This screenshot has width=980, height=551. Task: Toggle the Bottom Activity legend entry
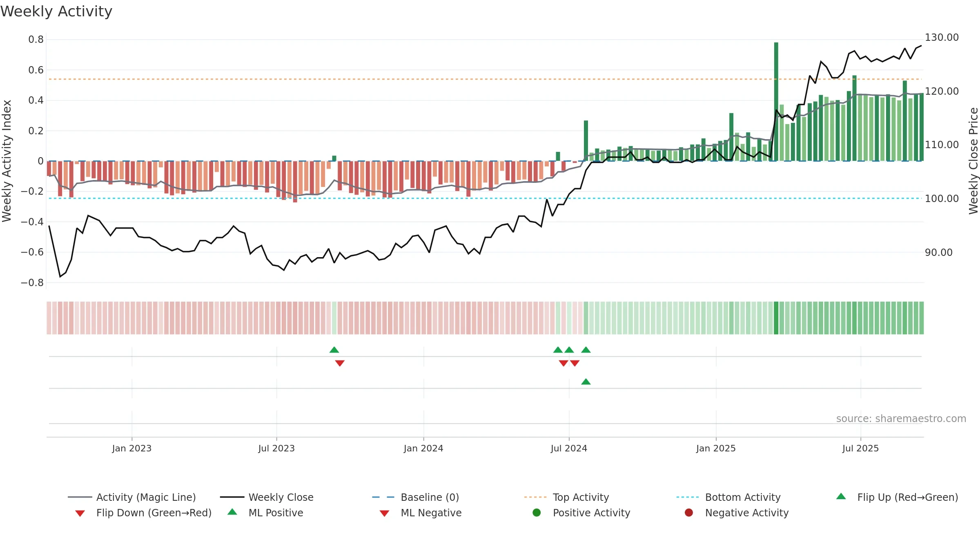728,497
